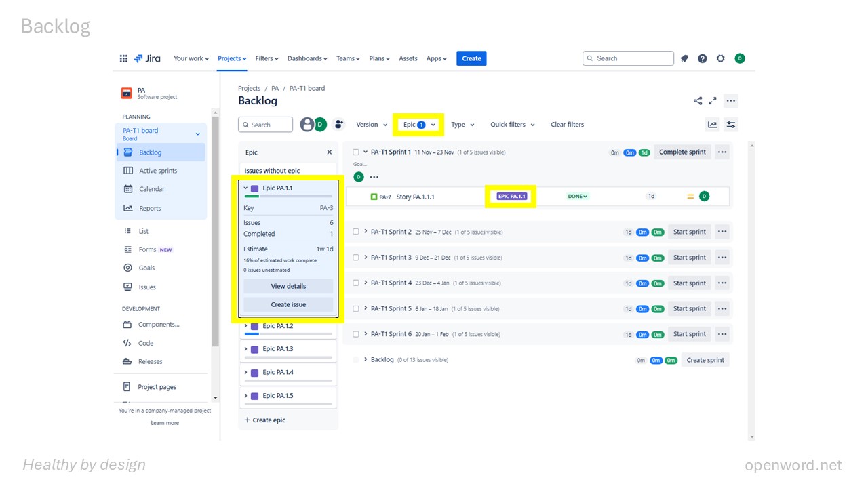Open Active sprints in sidebar

click(158, 171)
